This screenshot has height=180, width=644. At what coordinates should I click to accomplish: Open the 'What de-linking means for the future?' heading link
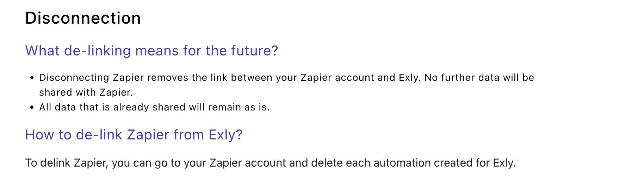(x=151, y=51)
